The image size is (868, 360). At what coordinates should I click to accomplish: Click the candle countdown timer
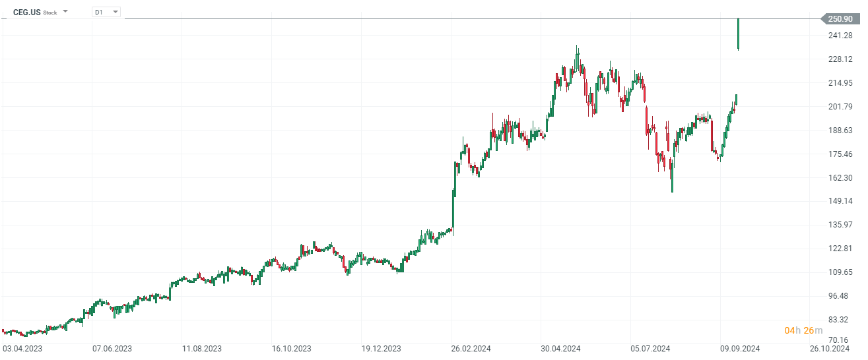pyautogui.click(x=803, y=330)
